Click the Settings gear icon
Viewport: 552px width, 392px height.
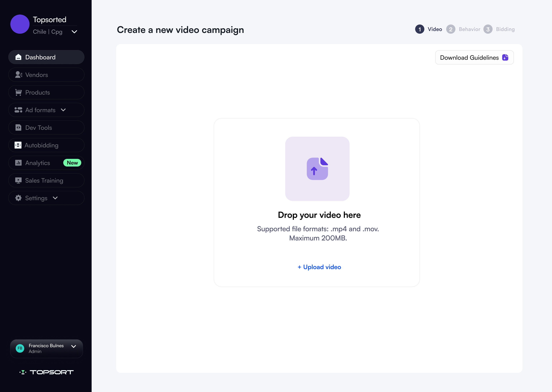click(x=18, y=198)
